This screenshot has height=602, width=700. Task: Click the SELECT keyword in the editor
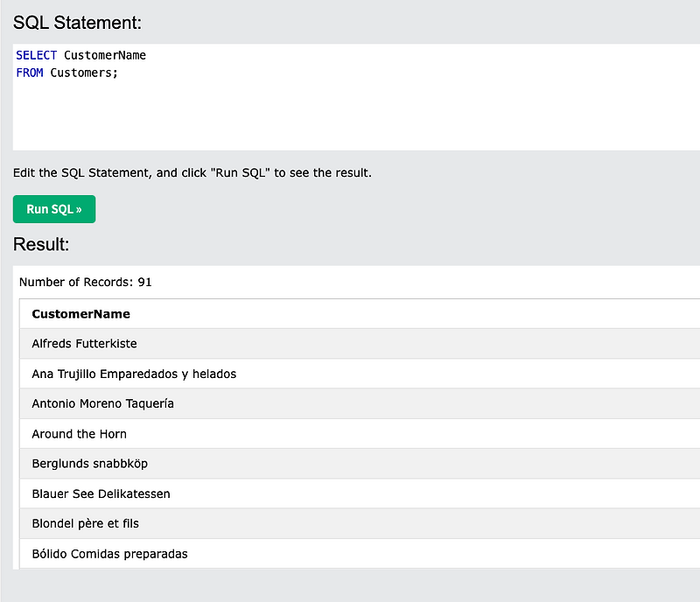pos(36,55)
